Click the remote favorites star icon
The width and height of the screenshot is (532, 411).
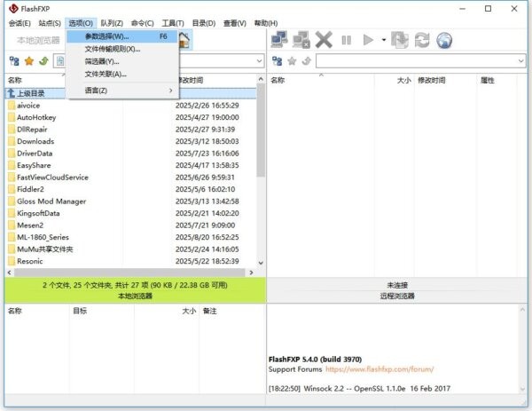click(292, 61)
